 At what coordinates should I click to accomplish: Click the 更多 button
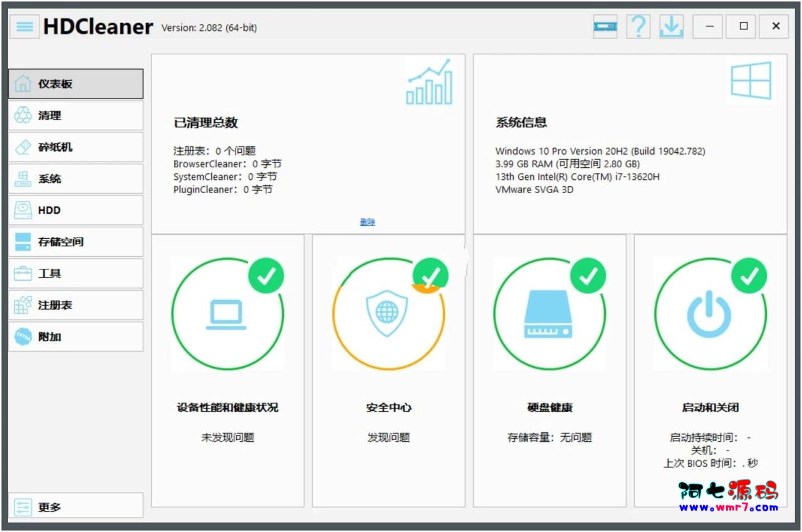[x=76, y=507]
